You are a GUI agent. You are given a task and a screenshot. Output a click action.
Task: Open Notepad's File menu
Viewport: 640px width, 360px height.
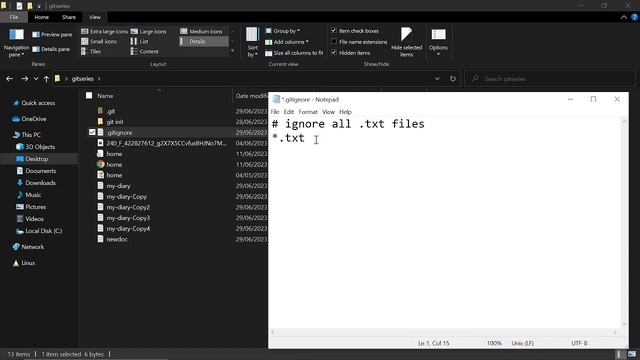click(x=275, y=112)
